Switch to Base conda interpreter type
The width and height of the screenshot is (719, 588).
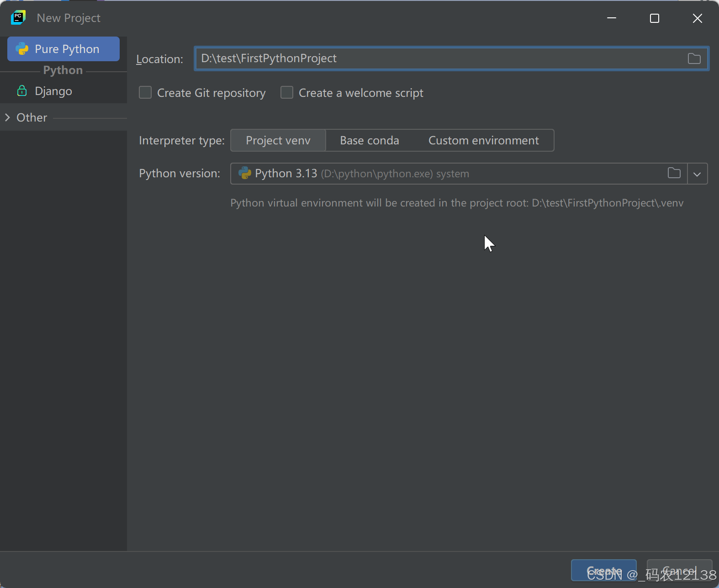370,140
